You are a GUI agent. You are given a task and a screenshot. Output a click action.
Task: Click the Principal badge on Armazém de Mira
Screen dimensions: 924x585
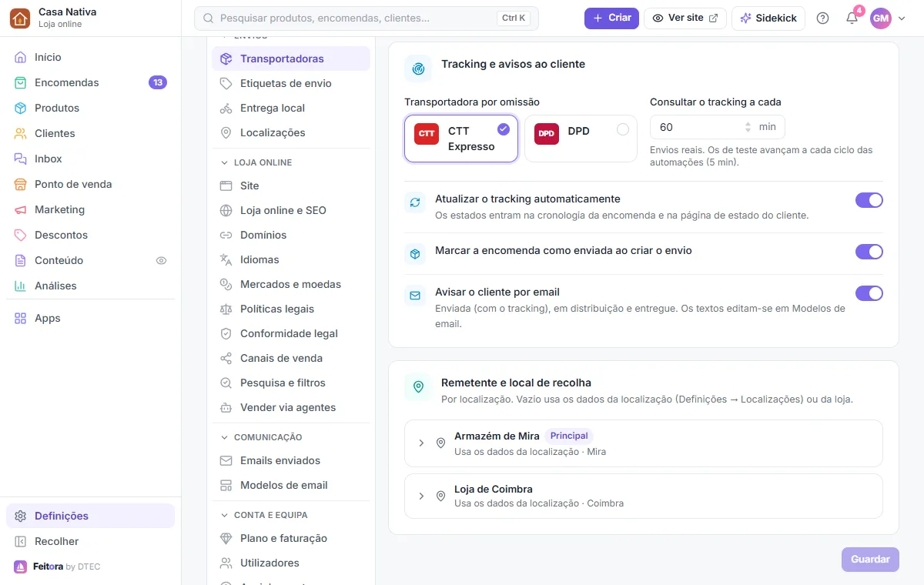coord(569,436)
